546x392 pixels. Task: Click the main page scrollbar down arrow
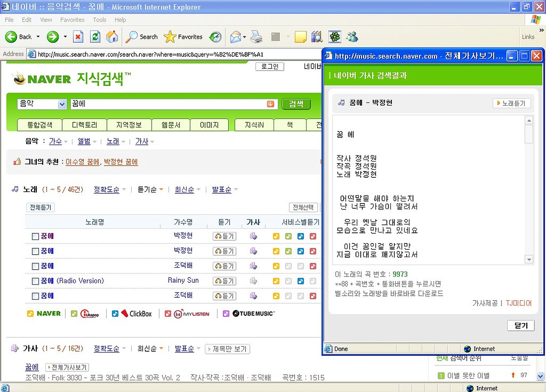[x=540, y=376]
